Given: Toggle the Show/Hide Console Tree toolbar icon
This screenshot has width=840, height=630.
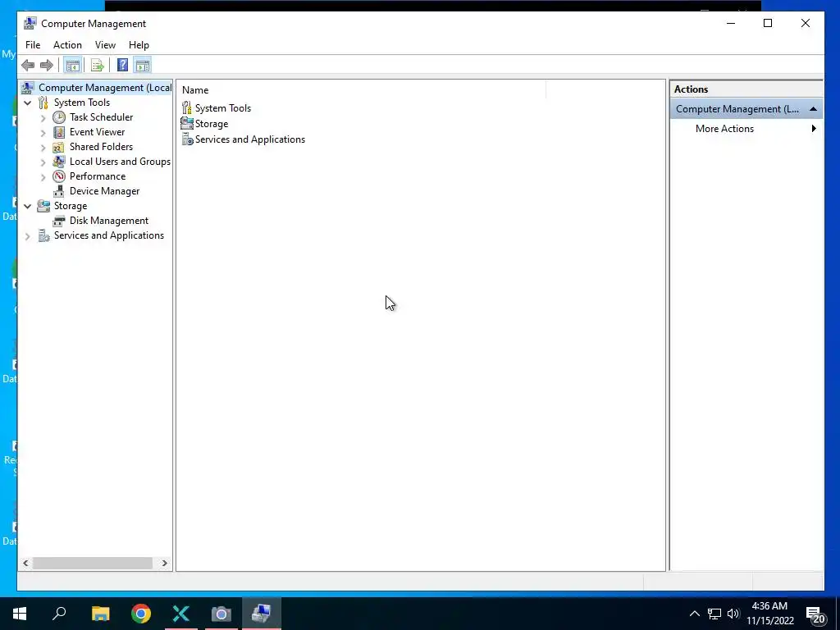Looking at the screenshot, I should 72,66.
